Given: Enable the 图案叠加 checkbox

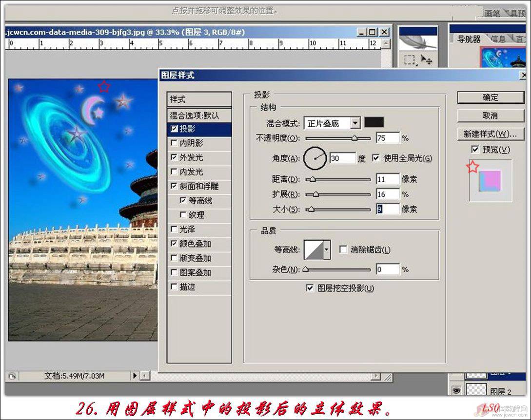Looking at the screenshot, I should (x=174, y=272).
